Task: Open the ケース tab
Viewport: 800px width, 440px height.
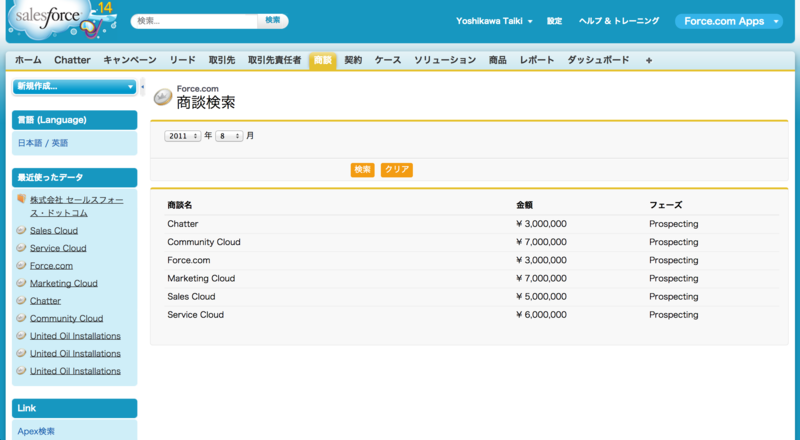Action: tap(388, 60)
